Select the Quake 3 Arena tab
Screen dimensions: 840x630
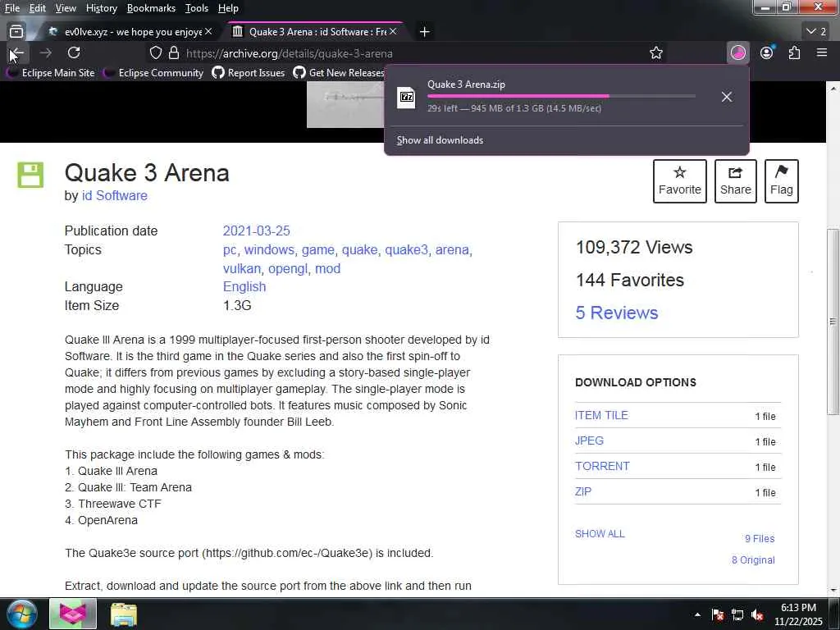[316, 32]
